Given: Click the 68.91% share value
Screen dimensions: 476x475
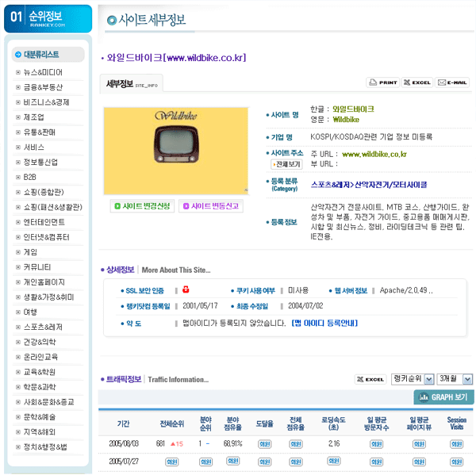Looking at the screenshot, I should point(232,443).
